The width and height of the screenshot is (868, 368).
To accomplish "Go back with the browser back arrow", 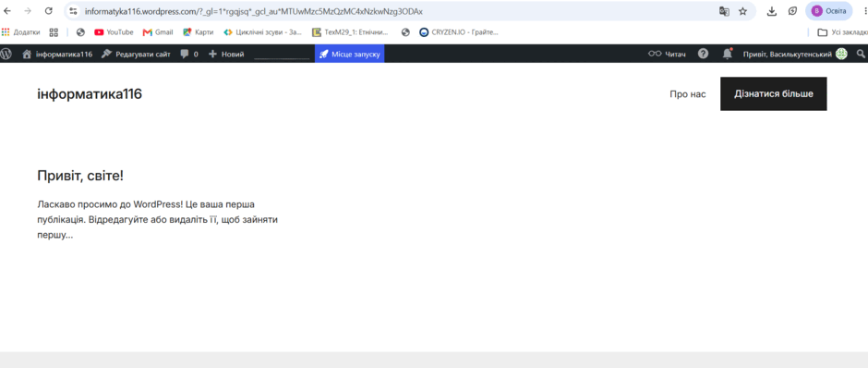I will (x=7, y=11).
